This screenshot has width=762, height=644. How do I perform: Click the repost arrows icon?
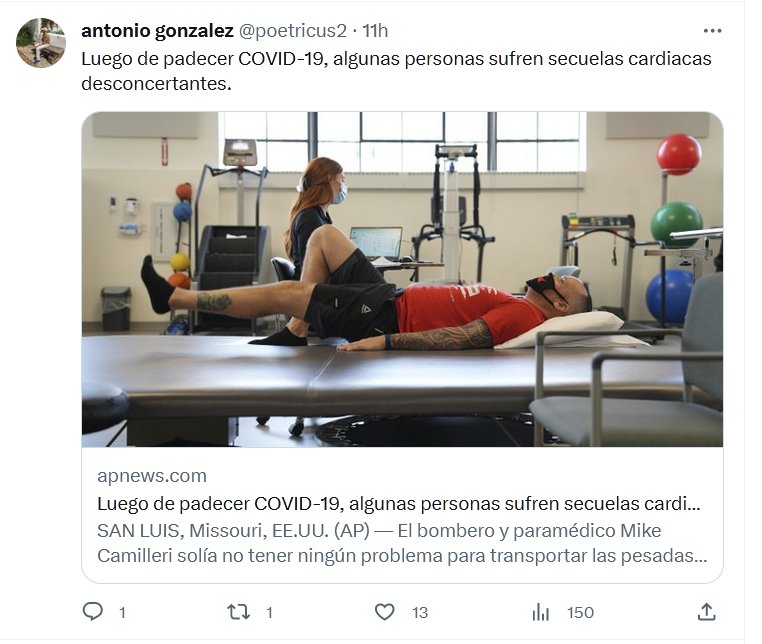(239, 612)
